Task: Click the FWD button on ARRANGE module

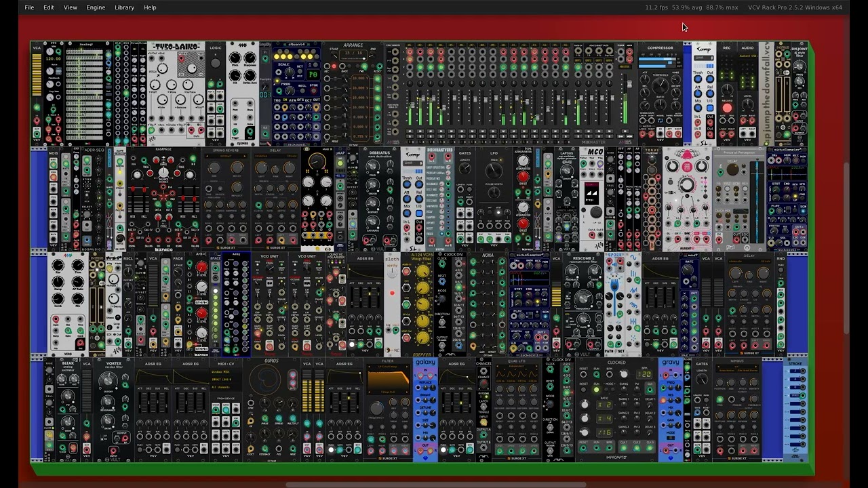Action: click(x=358, y=66)
